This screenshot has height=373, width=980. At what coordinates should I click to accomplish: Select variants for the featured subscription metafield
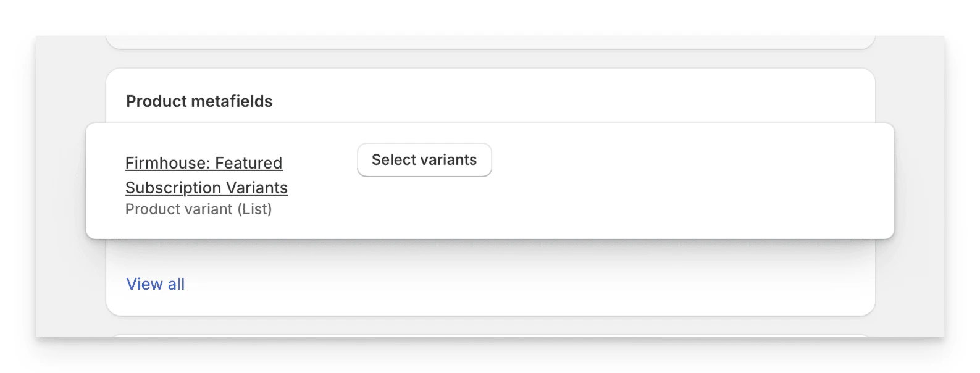click(424, 159)
